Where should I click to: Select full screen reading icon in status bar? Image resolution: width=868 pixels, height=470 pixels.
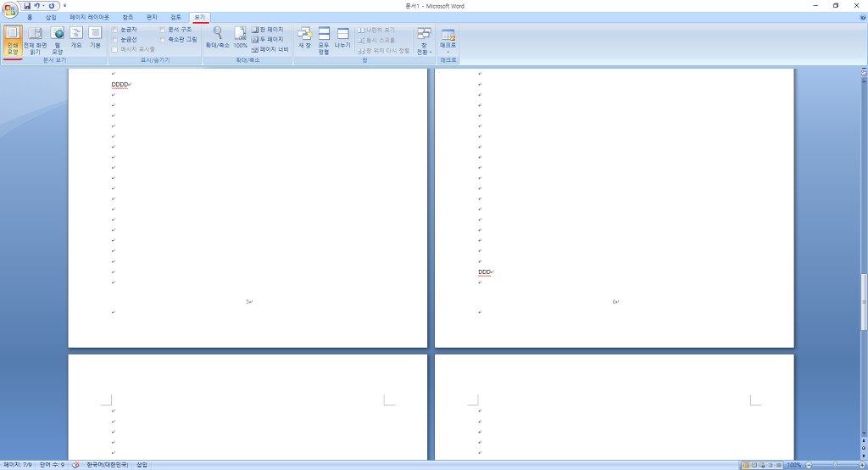(754, 465)
